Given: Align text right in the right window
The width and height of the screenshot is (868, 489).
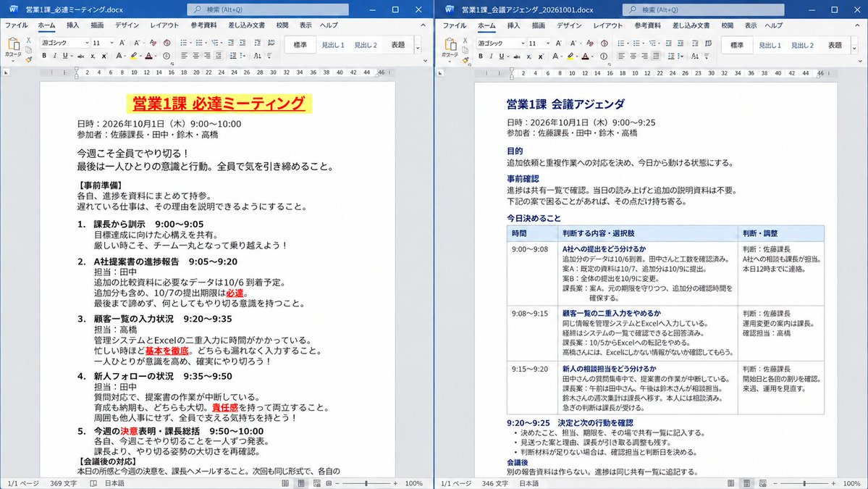Looking at the screenshot, I should tap(644, 56).
